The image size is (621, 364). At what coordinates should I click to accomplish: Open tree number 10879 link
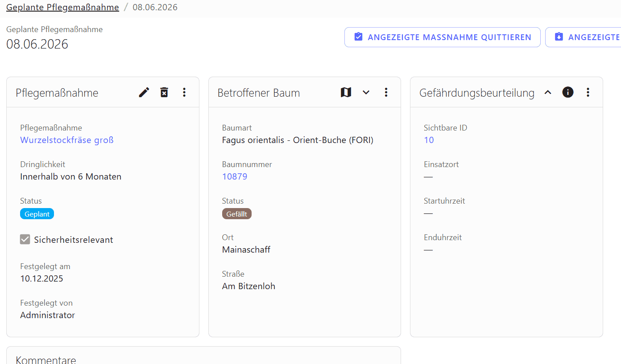point(235,176)
